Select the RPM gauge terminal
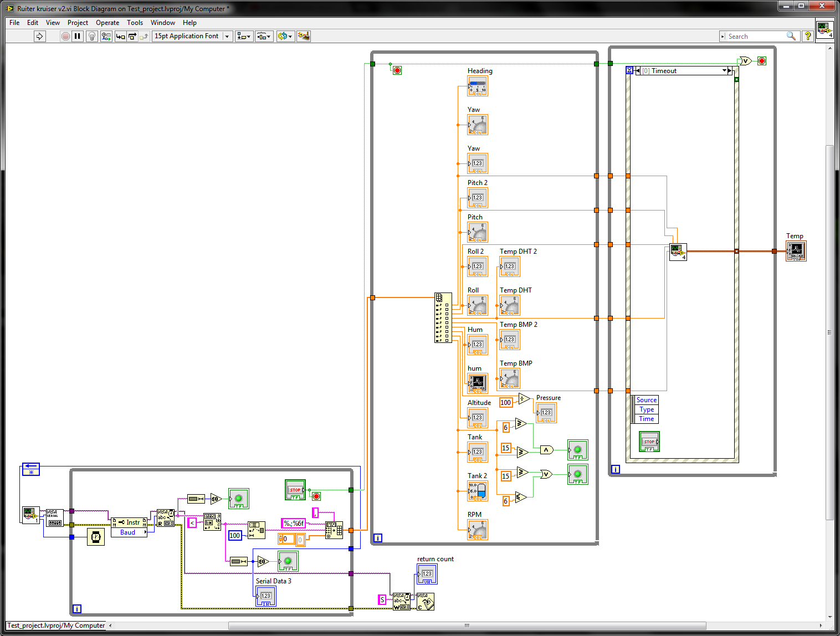This screenshot has width=840, height=636. [478, 530]
